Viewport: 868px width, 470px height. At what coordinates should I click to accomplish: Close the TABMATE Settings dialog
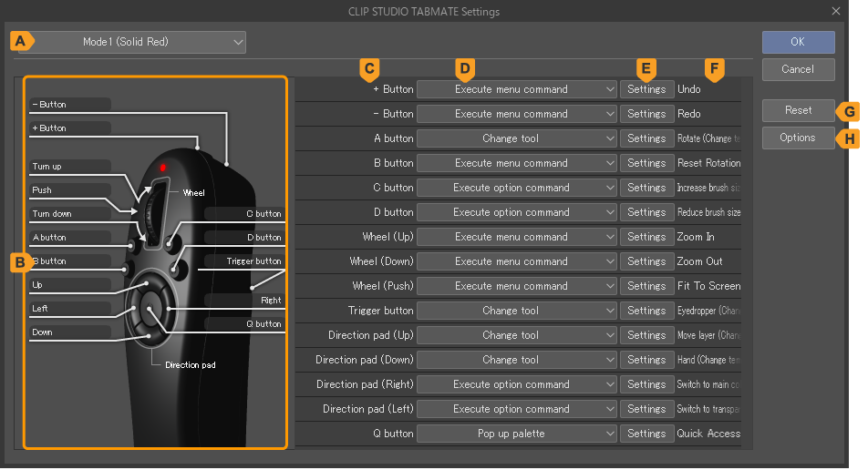[836, 11]
